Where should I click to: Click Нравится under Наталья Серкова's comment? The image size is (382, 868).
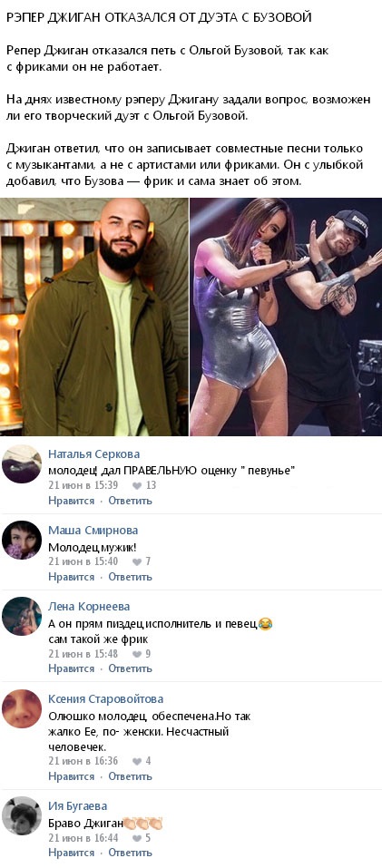pyautogui.click(x=72, y=501)
